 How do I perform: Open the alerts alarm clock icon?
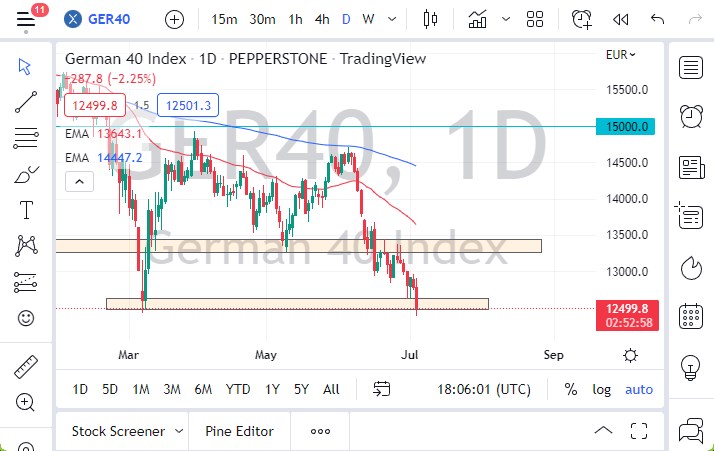(690, 116)
